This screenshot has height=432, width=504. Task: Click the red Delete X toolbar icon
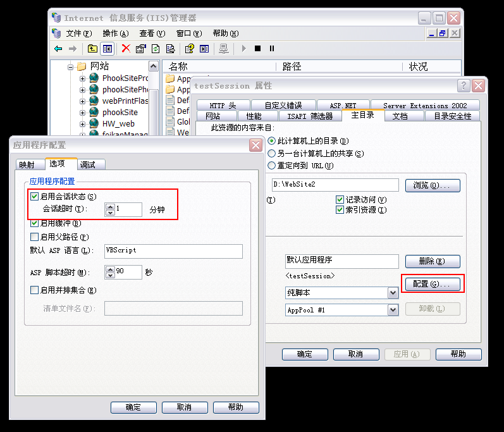[x=126, y=49]
